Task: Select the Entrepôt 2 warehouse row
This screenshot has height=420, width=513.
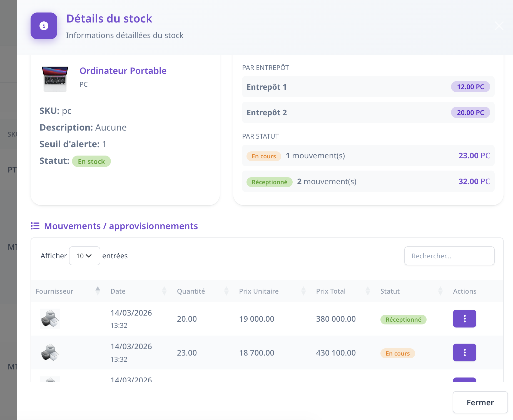Action: pyautogui.click(x=368, y=112)
